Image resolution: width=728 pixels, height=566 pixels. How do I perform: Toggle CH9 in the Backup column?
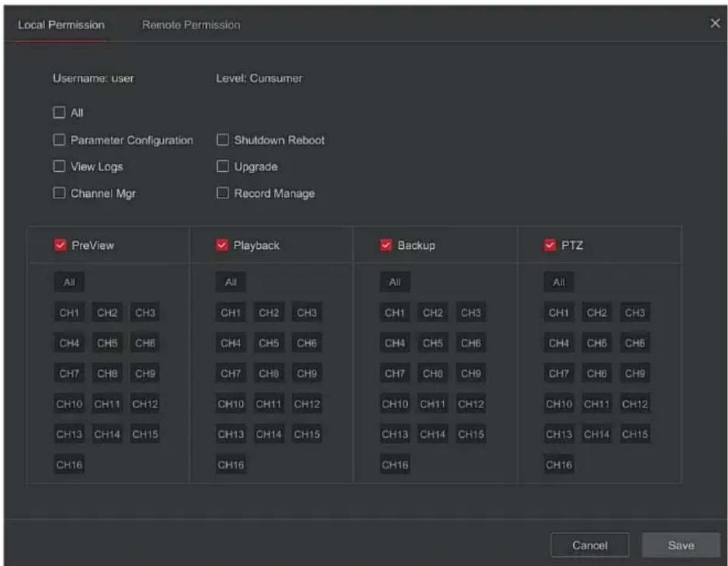pos(471,374)
